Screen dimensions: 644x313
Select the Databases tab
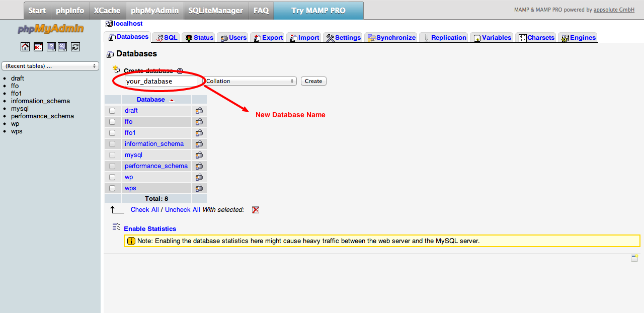click(x=128, y=37)
